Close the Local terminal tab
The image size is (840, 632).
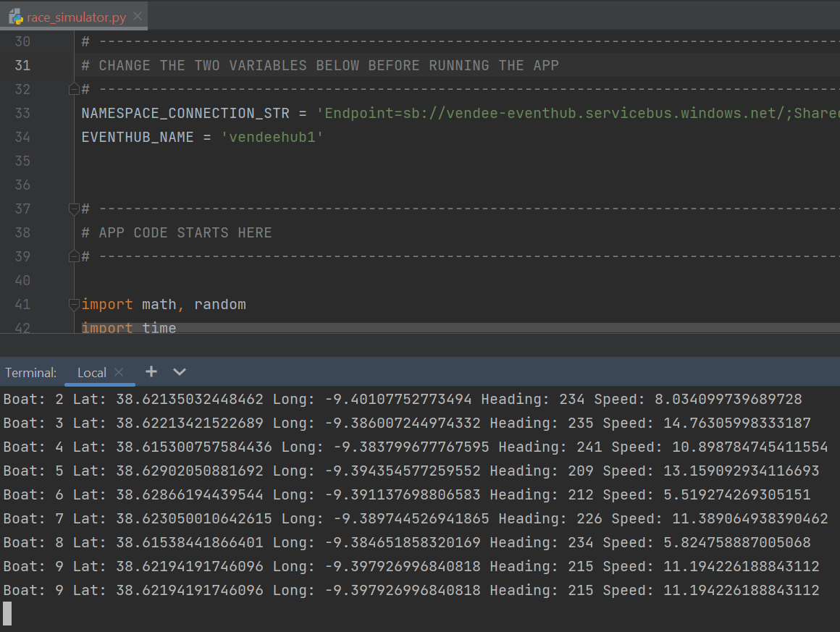(119, 372)
